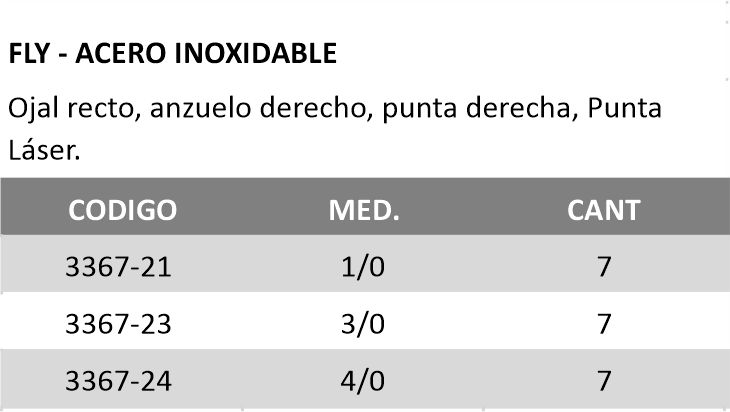Click the CANT column header
This screenshot has height=412, width=730.
pyautogui.click(x=603, y=210)
